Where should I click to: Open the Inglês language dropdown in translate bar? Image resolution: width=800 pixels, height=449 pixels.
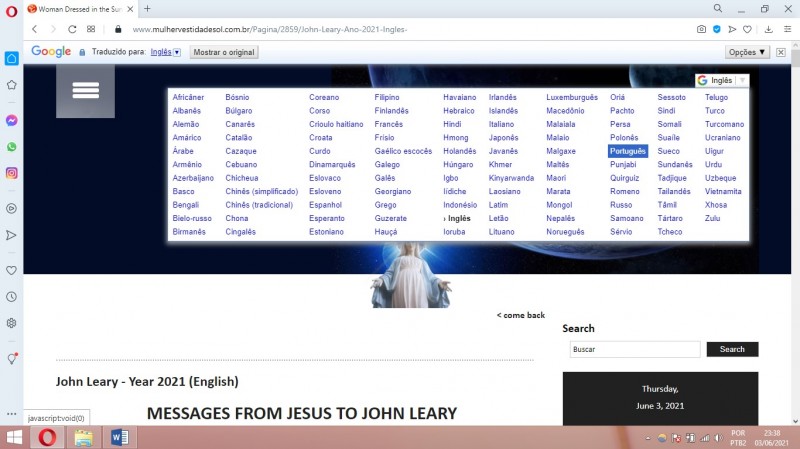point(164,52)
